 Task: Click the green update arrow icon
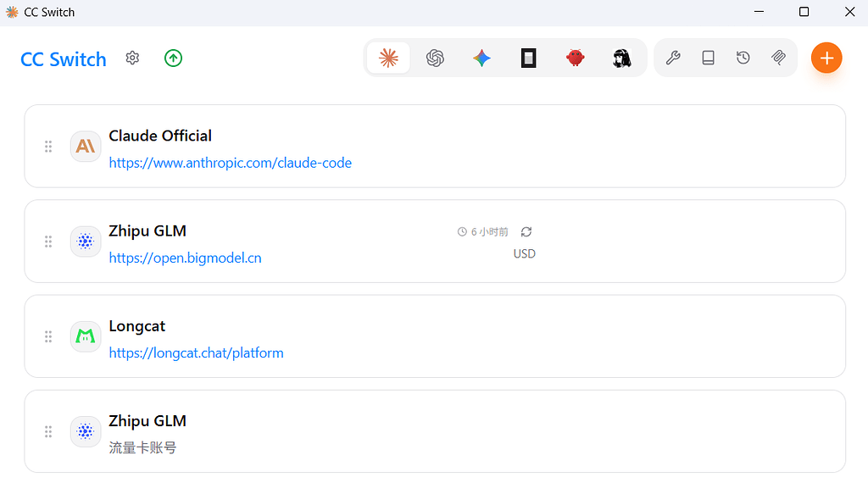tap(173, 58)
